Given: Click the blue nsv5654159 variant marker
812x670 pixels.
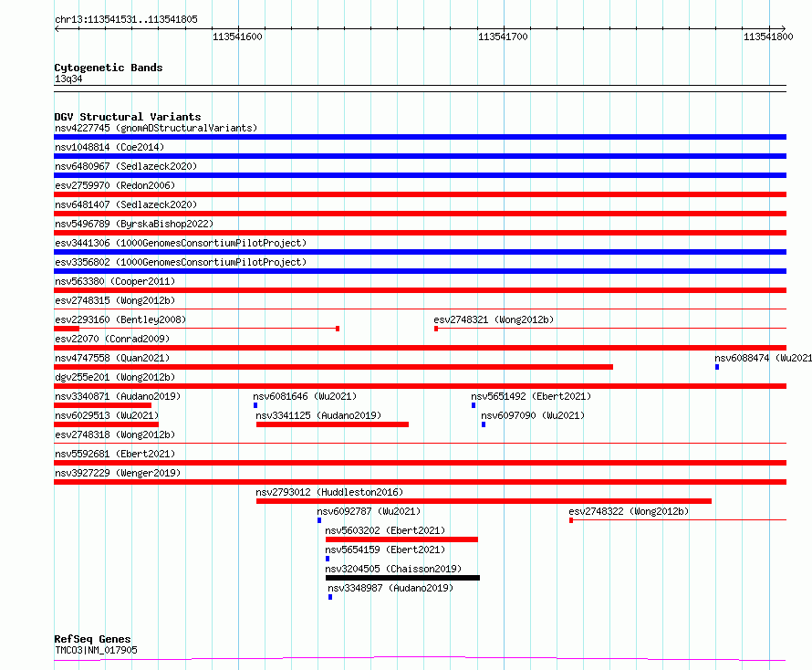Looking at the screenshot, I should tap(328, 559).
